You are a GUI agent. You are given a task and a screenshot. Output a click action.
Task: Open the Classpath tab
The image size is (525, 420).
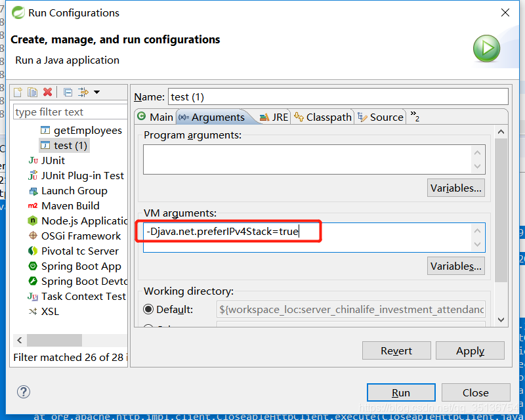pos(322,117)
